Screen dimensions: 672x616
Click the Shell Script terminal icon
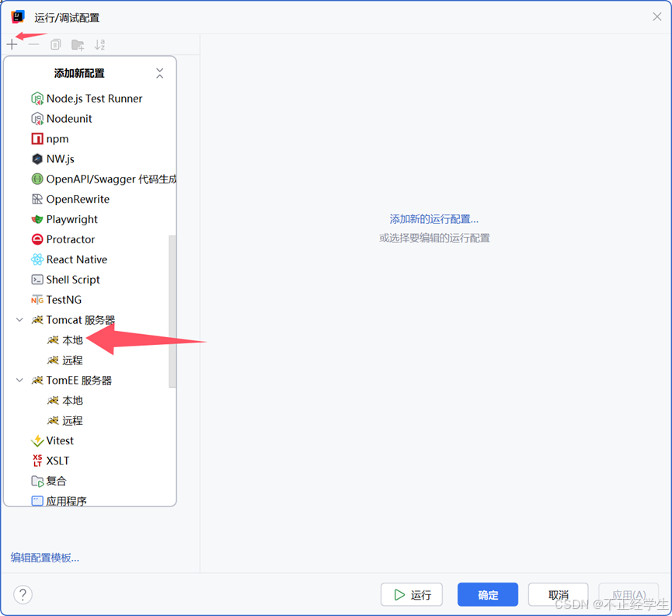pyautogui.click(x=37, y=280)
